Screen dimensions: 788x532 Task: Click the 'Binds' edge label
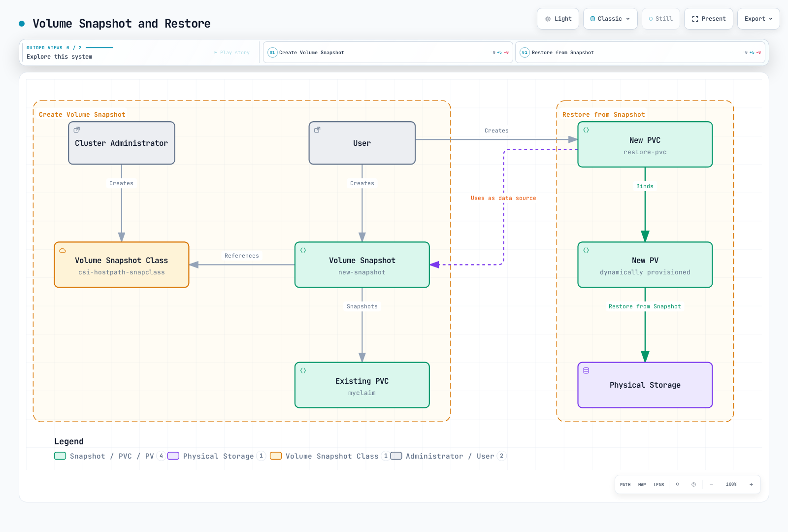(645, 186)
